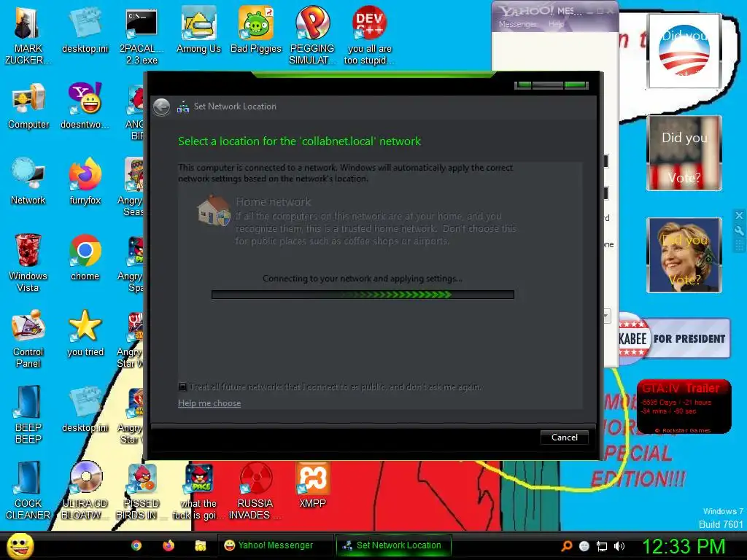Image resolution: width=747 pixels, height=560 pixels.
Task: Launch the Among Us shortcut
Action: 198,31
